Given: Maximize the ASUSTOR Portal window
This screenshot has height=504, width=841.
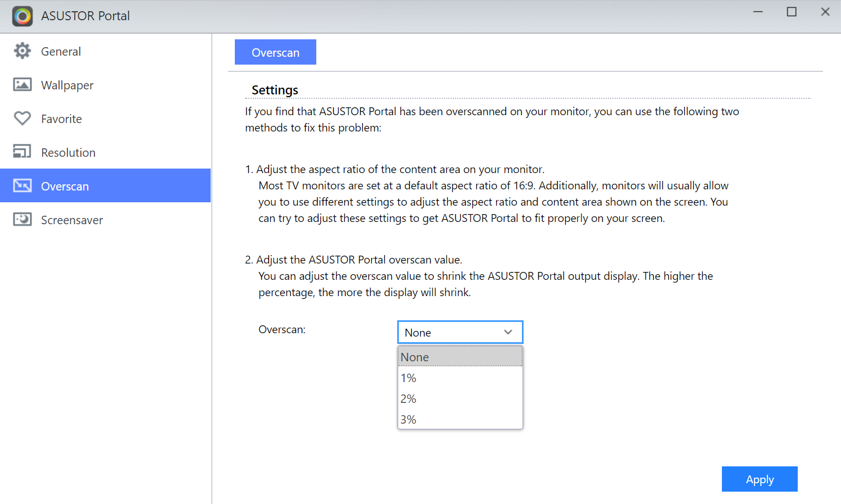Looking at the screenshot, I should point(792,12).
